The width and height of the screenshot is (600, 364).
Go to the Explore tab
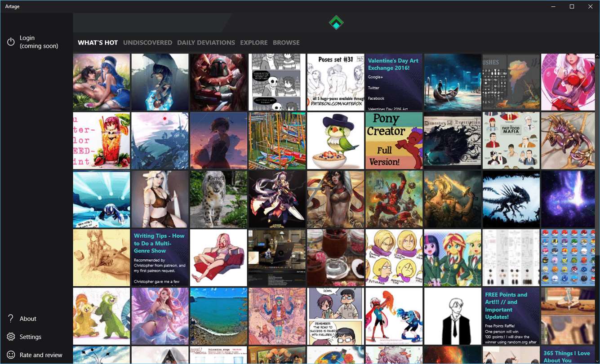(x=254, y=43)
